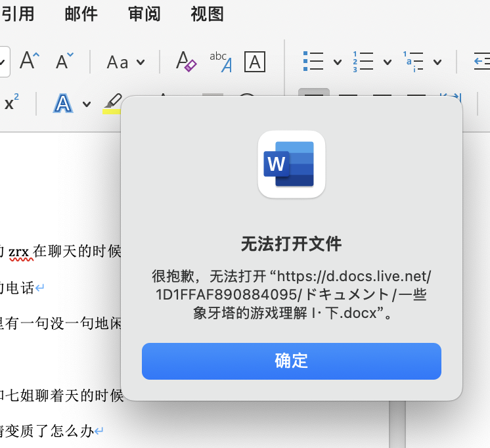Image resolution: width=490 pixels, height=448 pixels.
Task: Open the 引用 ribbon tab
Action: click(x=17, y=14)
